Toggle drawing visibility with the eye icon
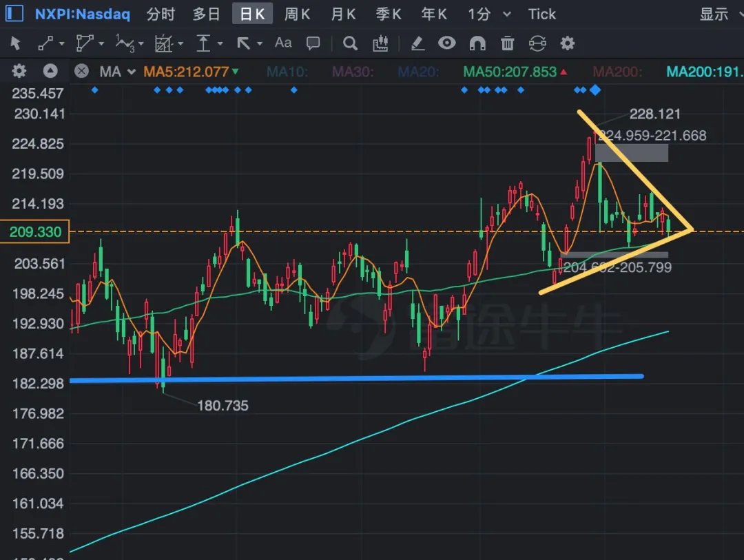 coord(447,43)
